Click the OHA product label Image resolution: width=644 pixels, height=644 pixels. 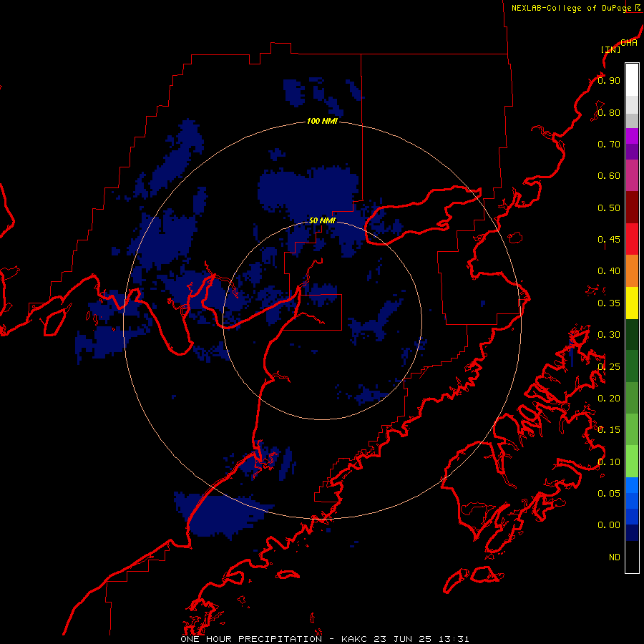tap(628, 43)
